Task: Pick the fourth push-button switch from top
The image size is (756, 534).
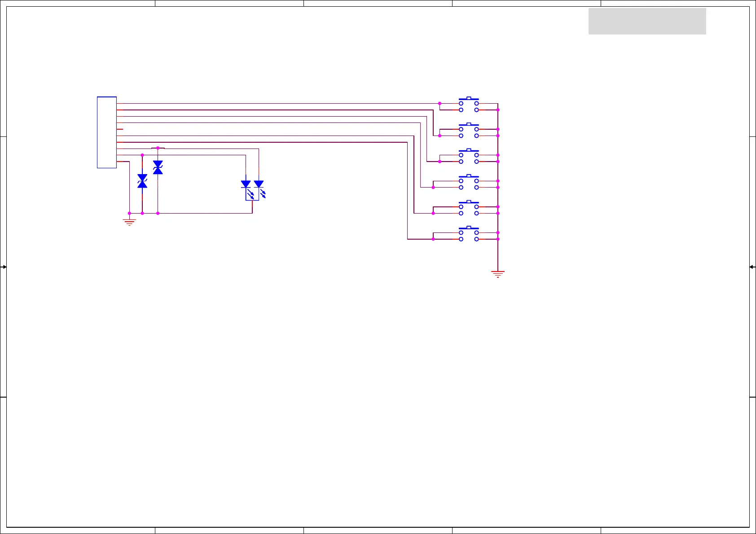Action: pyautogui.click(x=469, y=182)
